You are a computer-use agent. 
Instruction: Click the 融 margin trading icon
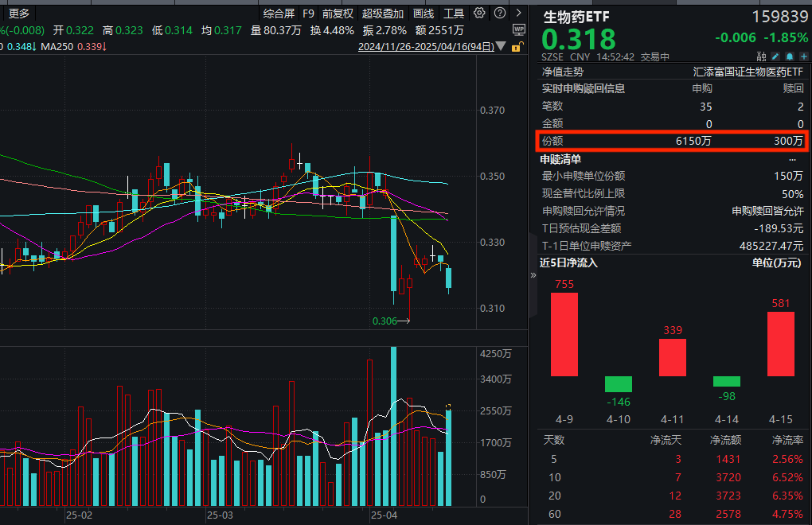(x=761, y=56)
